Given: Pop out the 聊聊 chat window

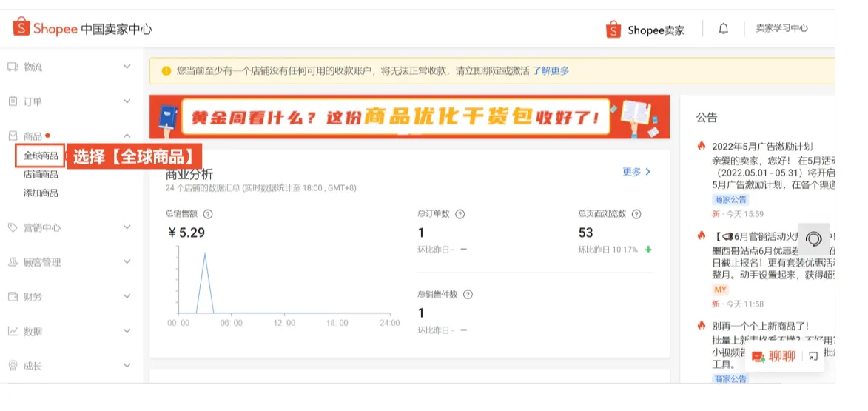Looking at the screenshot, I should pos(813,357).
